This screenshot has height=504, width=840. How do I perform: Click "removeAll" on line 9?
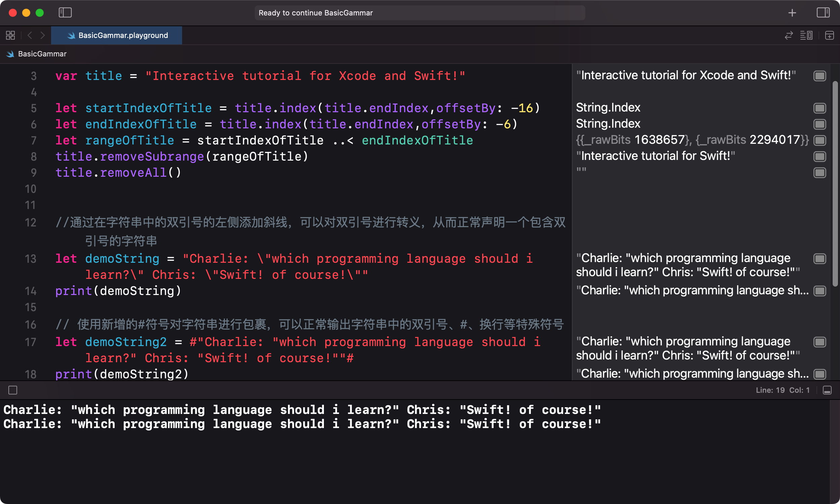(133, 173)
